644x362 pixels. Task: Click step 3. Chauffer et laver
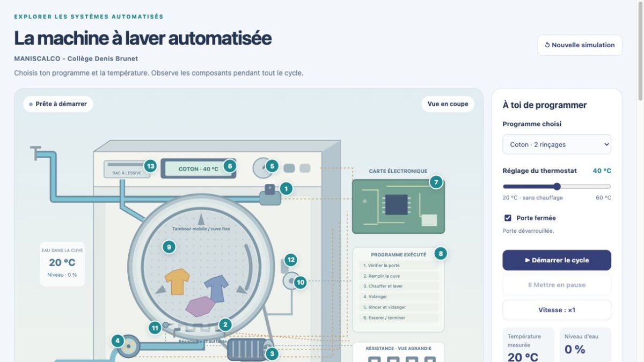399,286
